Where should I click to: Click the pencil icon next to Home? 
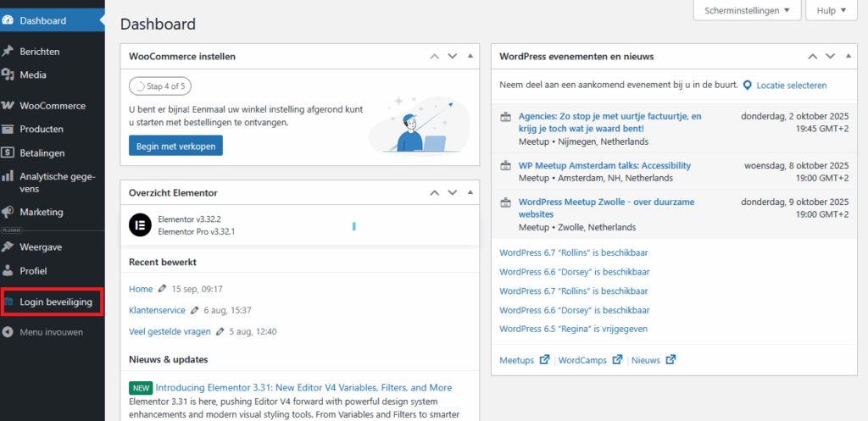click(163, 289)
